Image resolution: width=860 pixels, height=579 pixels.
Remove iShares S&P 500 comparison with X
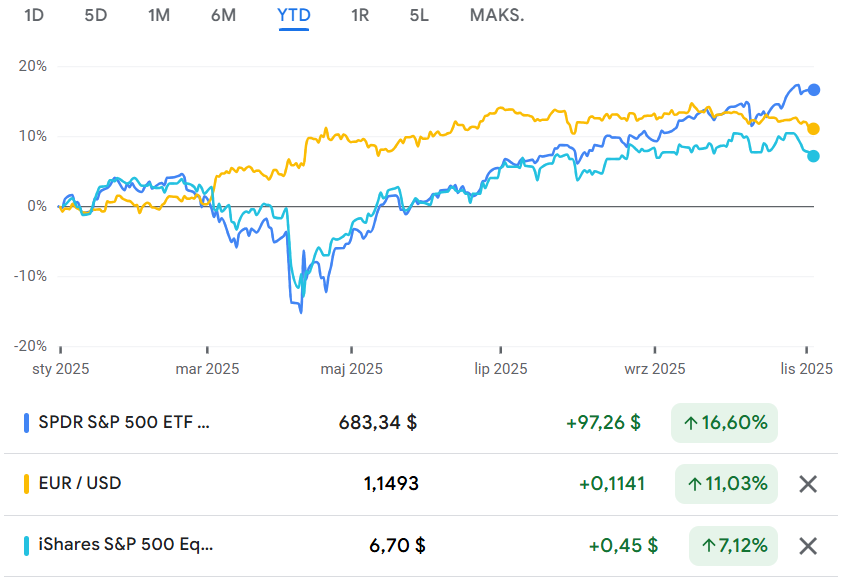tap(808, 546)
